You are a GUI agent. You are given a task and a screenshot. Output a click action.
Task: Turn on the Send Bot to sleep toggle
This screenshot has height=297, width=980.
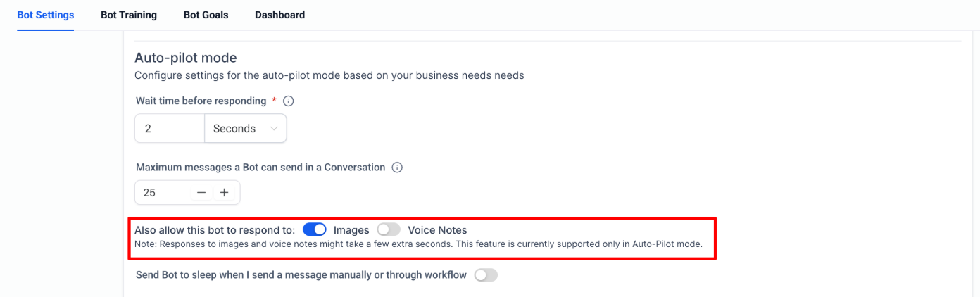pyautogui.click(x=486, y=275)
